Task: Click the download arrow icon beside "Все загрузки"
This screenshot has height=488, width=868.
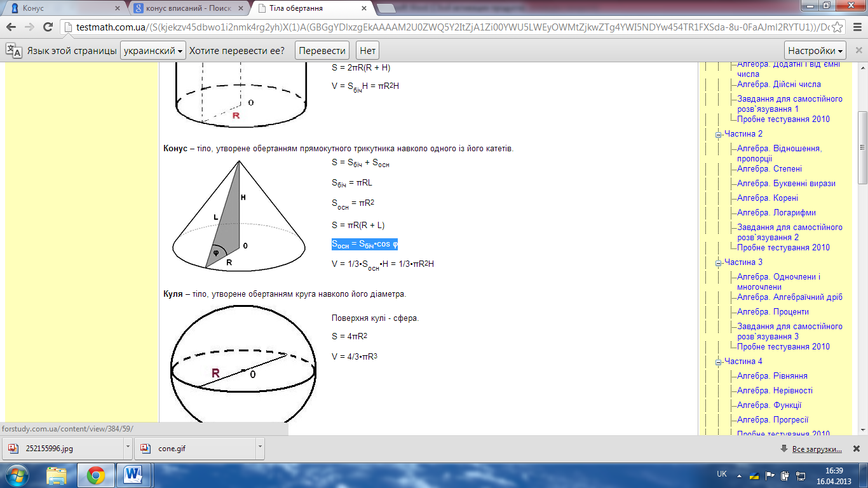Action: point(784,449)
